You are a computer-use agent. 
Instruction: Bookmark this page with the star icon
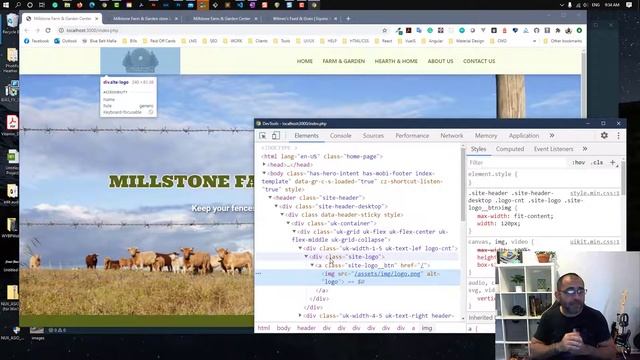384,30
